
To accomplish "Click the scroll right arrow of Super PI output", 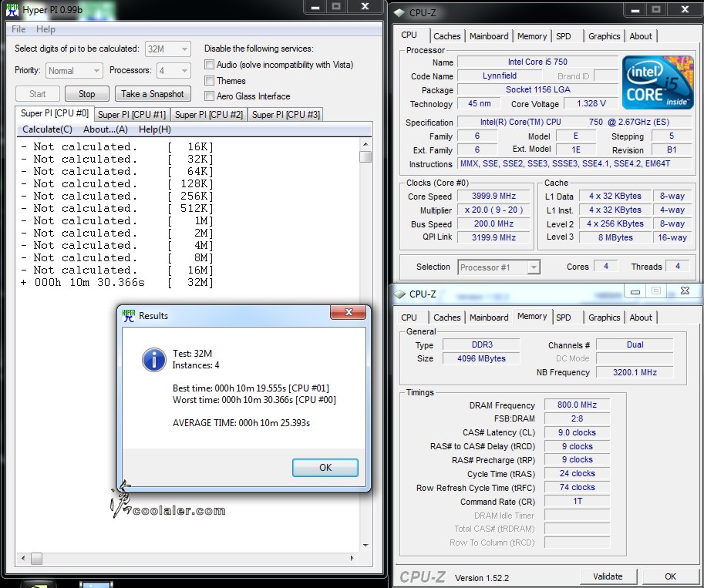I will [352, 559].
